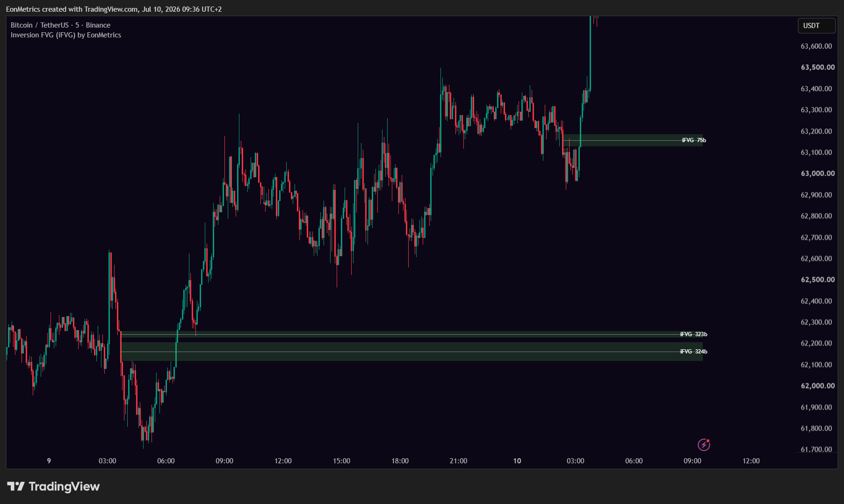The image size is (844, 504).
Task: Click the date 9 time axis label
Action: pos(49,461)
